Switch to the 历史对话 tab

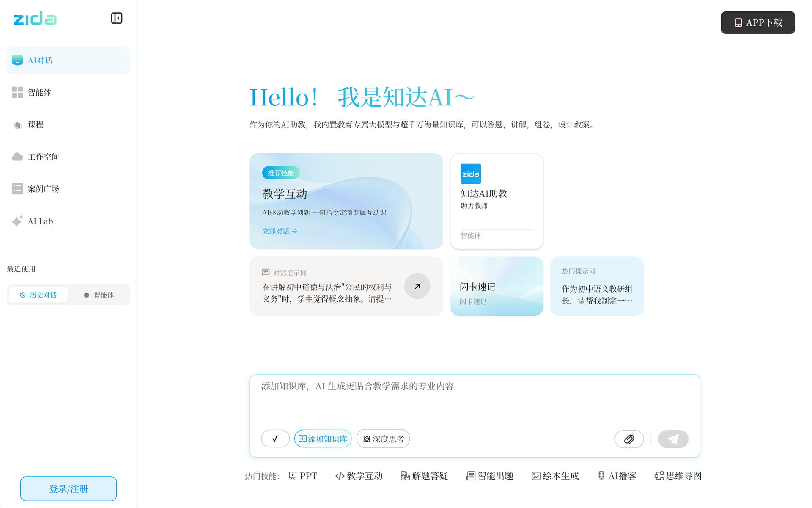click(x=38, y=295)
